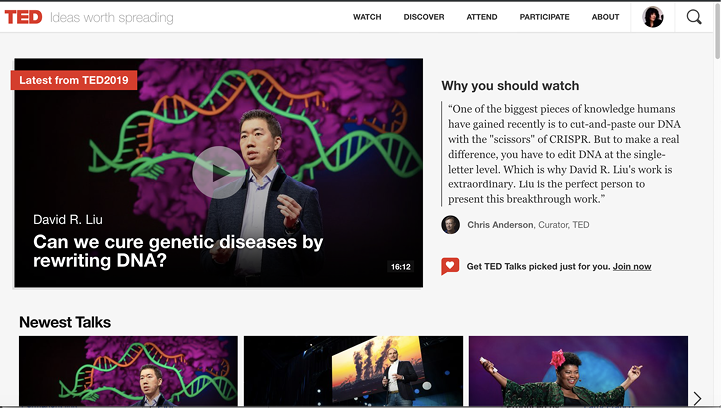
Task: Click Chris Anderson's curator avatar
Action: (451, 225)
